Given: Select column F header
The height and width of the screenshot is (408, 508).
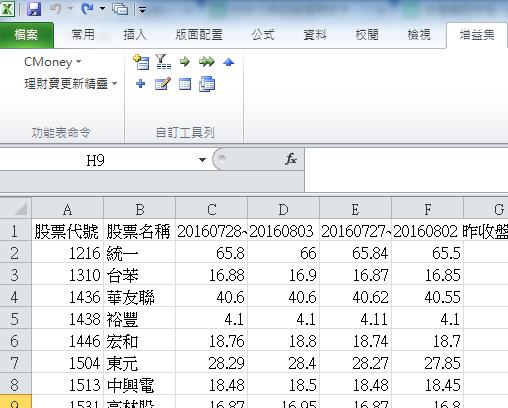Looking at the screenshot, I should pyautogui.click(x=428, y=209).
